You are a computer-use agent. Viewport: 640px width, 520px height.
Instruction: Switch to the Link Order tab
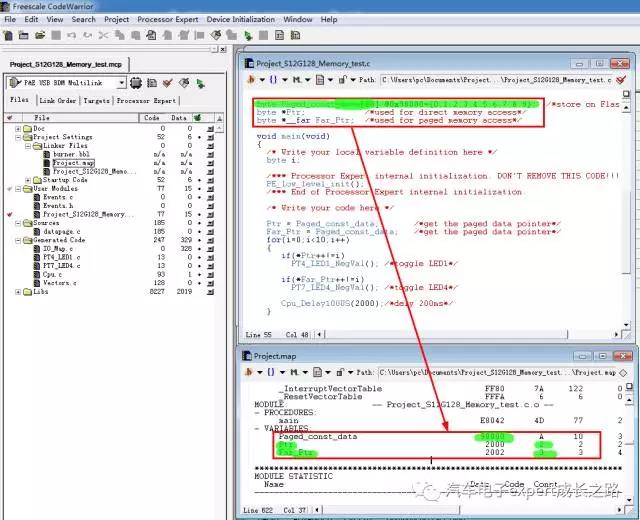coord(58,100)
